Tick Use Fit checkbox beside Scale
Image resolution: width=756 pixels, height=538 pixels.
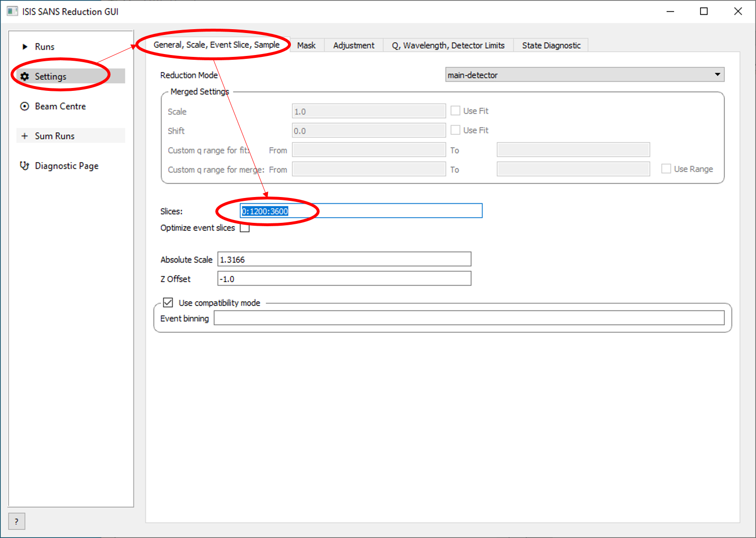coord(456,111)
